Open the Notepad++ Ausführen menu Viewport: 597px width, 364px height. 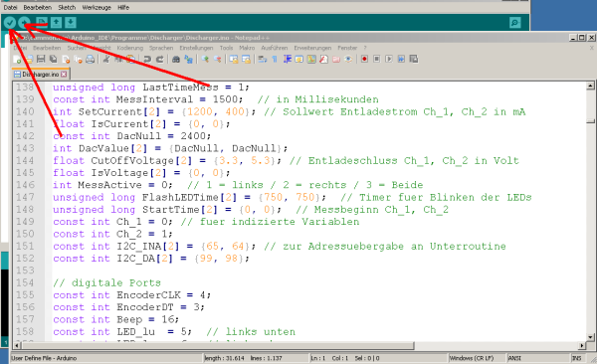click(x=275, y=48)
